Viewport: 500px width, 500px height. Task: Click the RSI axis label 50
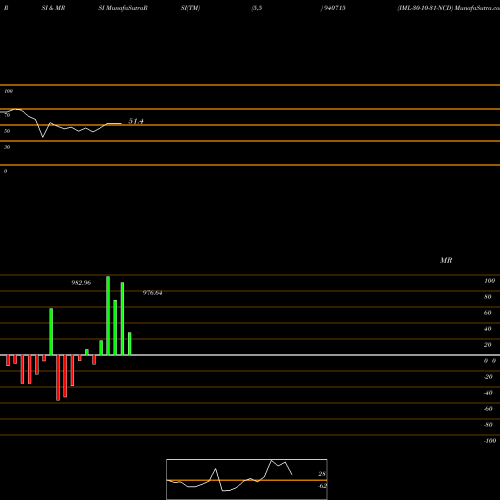[x=7, y=131]
